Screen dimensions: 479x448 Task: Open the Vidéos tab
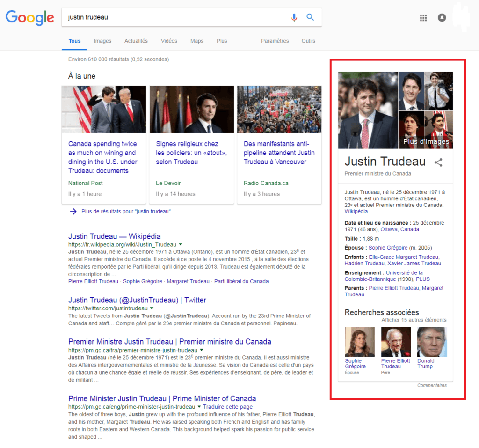[169, 41]
